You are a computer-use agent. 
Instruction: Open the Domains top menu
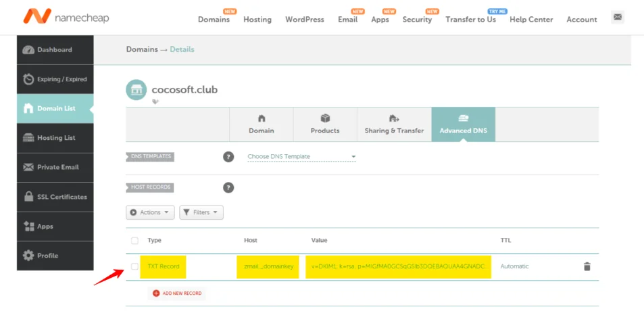[214, 20]
